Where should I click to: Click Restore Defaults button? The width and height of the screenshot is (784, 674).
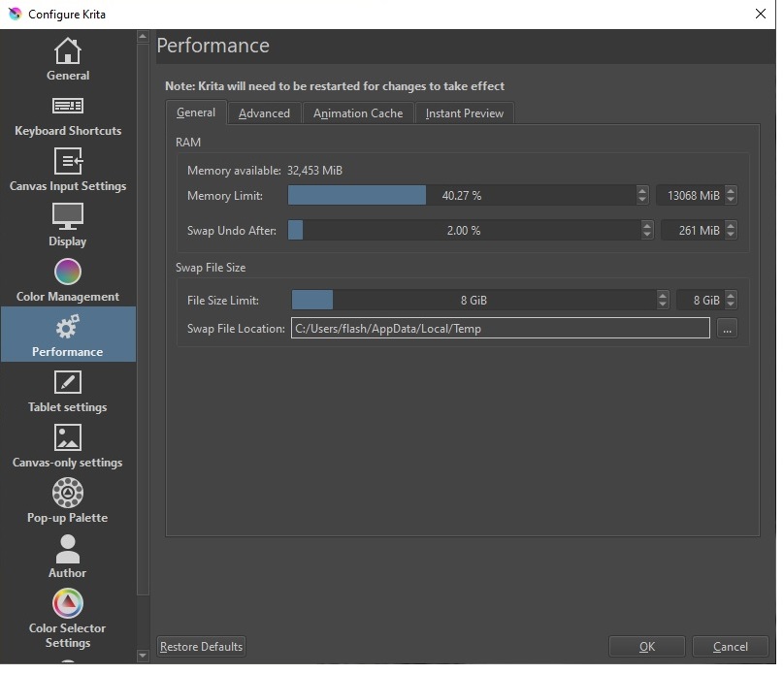point(202,647)
